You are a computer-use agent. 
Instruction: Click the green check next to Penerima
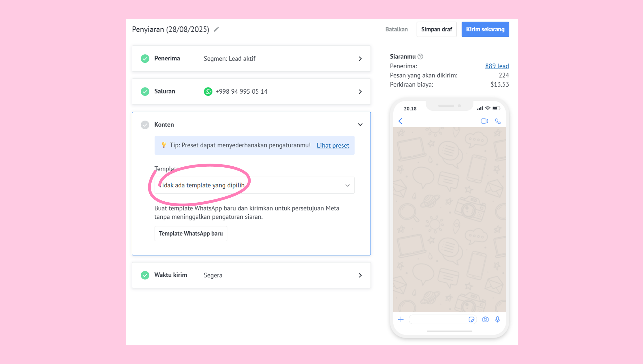coord(145,59)
